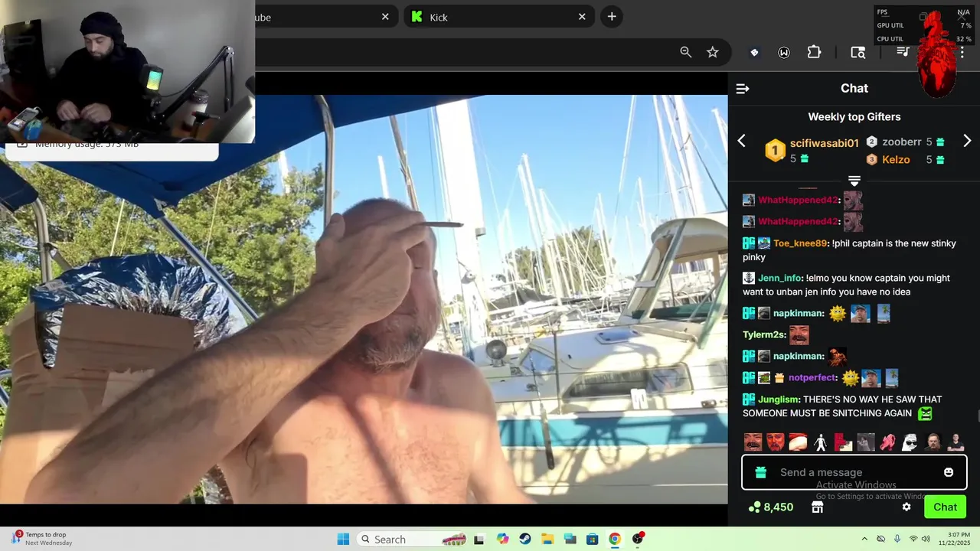Image resolution: width=980 pixels, height=551 pixels.
Task: Click the taskbar Search box
Action: (x=411, y=539)
